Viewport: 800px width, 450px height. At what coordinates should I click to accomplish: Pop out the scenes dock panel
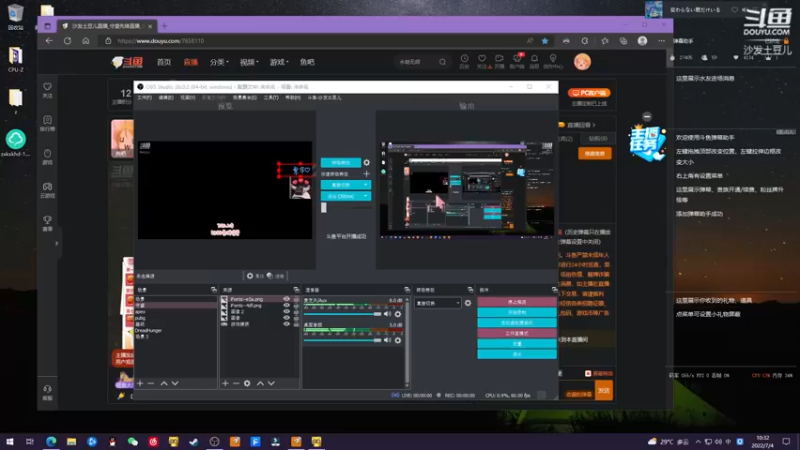pos(214,290)
